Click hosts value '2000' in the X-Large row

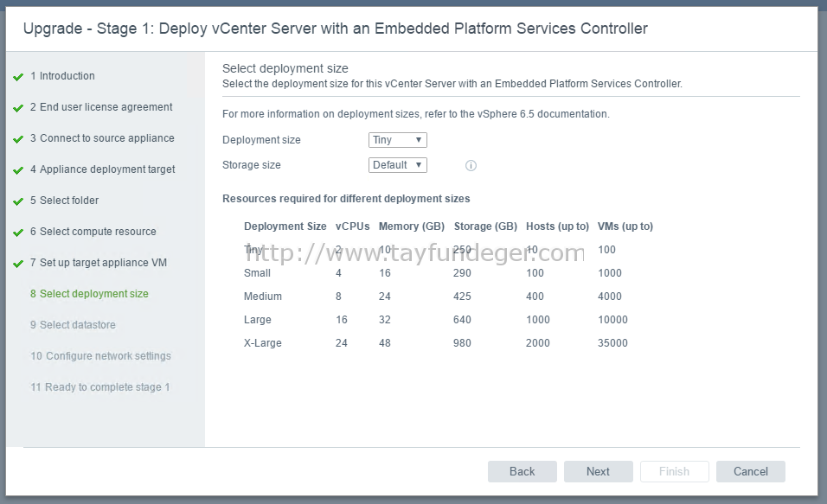[538, 342]
